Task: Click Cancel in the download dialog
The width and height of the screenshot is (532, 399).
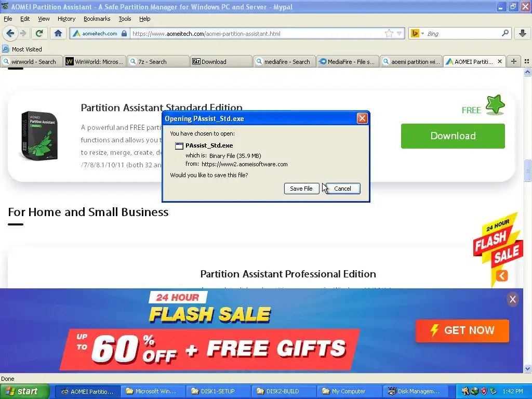Action: 342,188
